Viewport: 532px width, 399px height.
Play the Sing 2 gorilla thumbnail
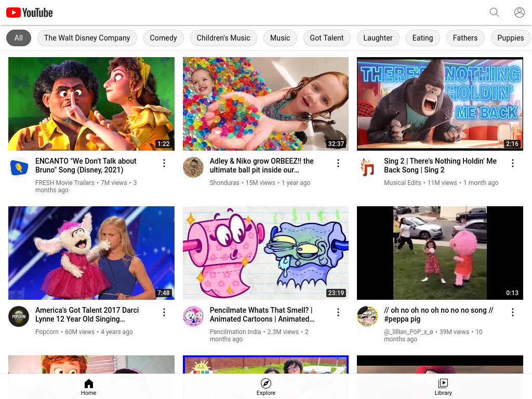[x=440, y=104]
